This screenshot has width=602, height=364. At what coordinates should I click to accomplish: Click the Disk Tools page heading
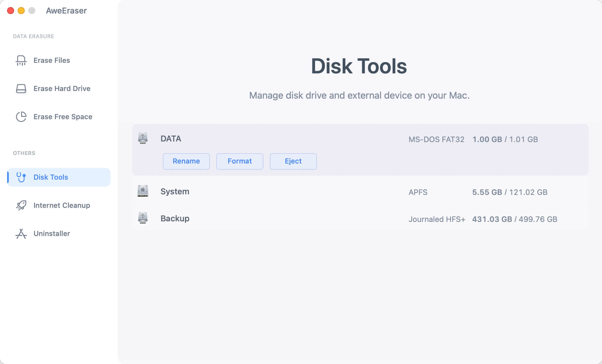[x=359, y=66]
